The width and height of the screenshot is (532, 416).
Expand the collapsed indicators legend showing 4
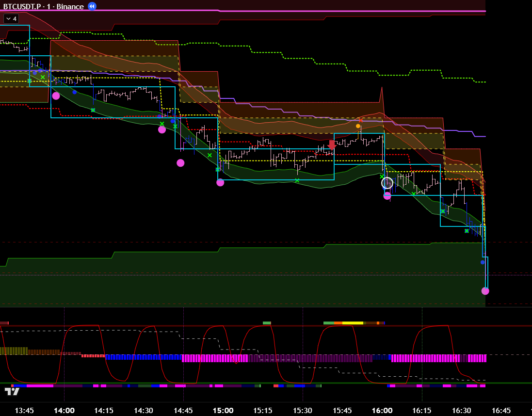click(x=11, y=18)
